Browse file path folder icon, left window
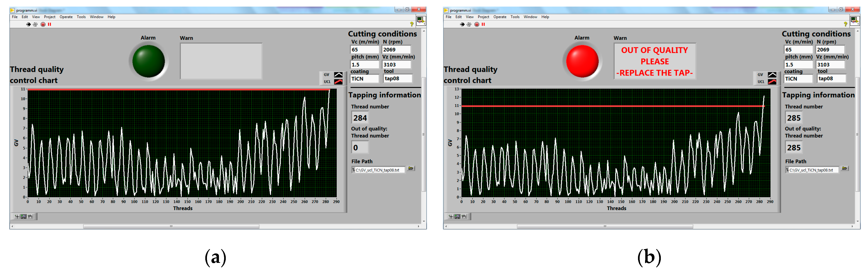 tap(411, 168)
